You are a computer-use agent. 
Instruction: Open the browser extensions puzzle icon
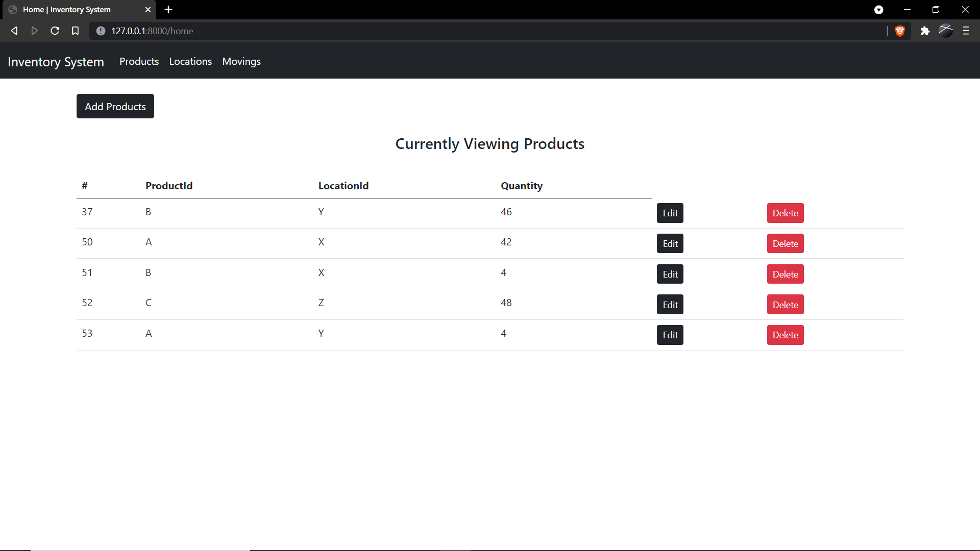[x=925, y=31]
